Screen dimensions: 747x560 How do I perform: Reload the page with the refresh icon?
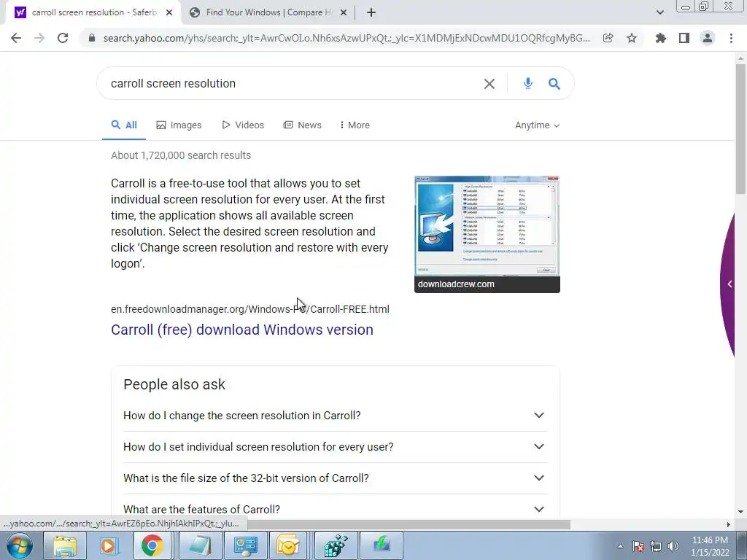tap(63, 38)
